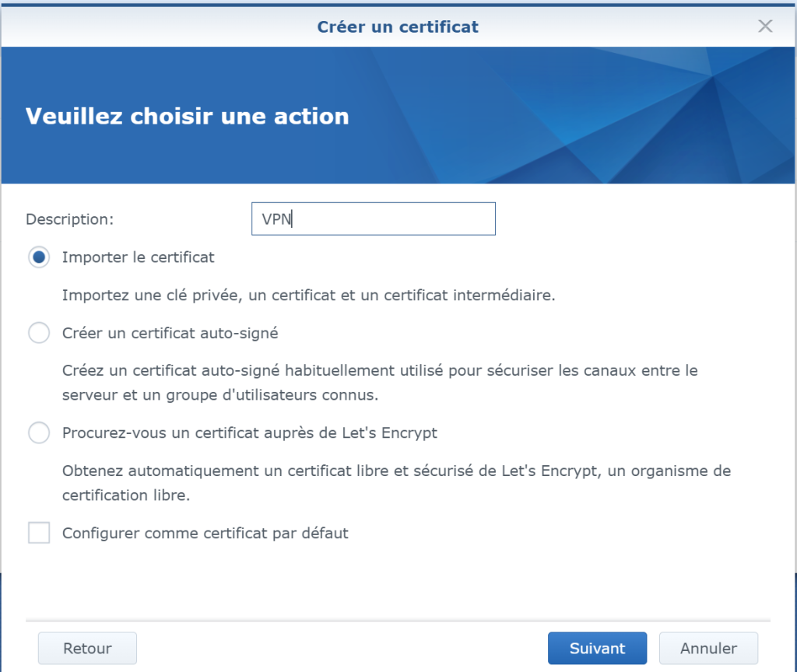Cancel with the Annuler button
Image resolution: width=797 pixels, height=672 pixels.
[x=708, y=648]
